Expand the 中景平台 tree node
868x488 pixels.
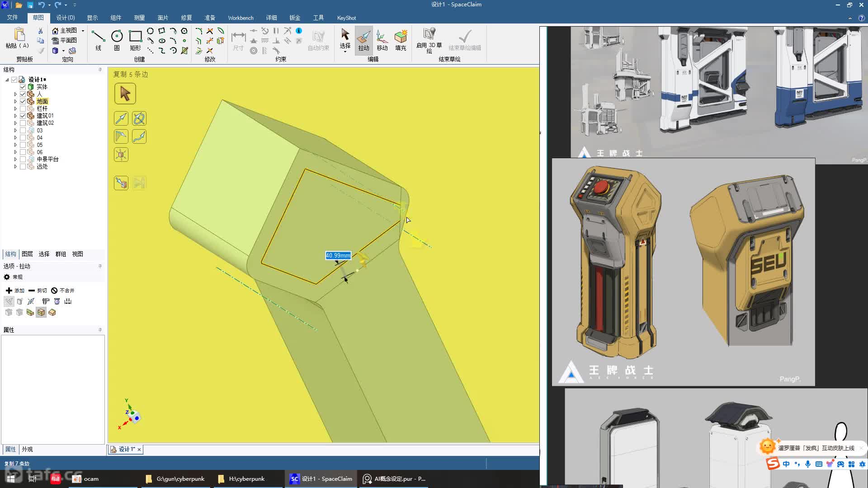(15, 159)
